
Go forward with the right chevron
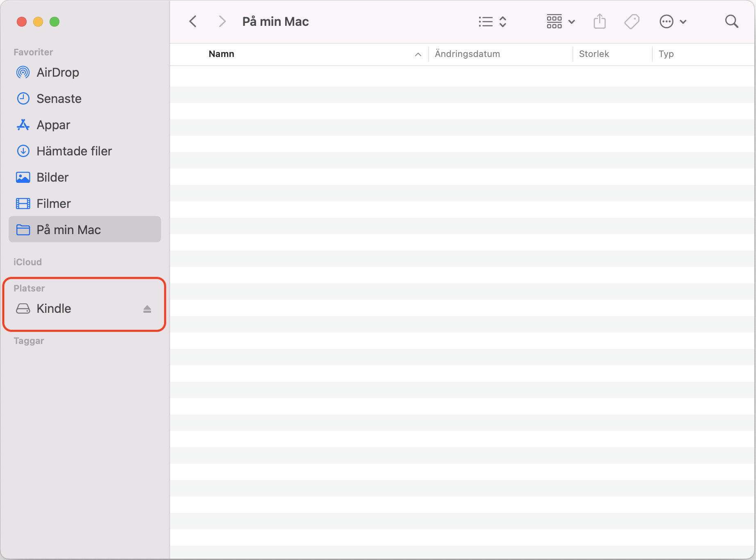coord(222,21)
